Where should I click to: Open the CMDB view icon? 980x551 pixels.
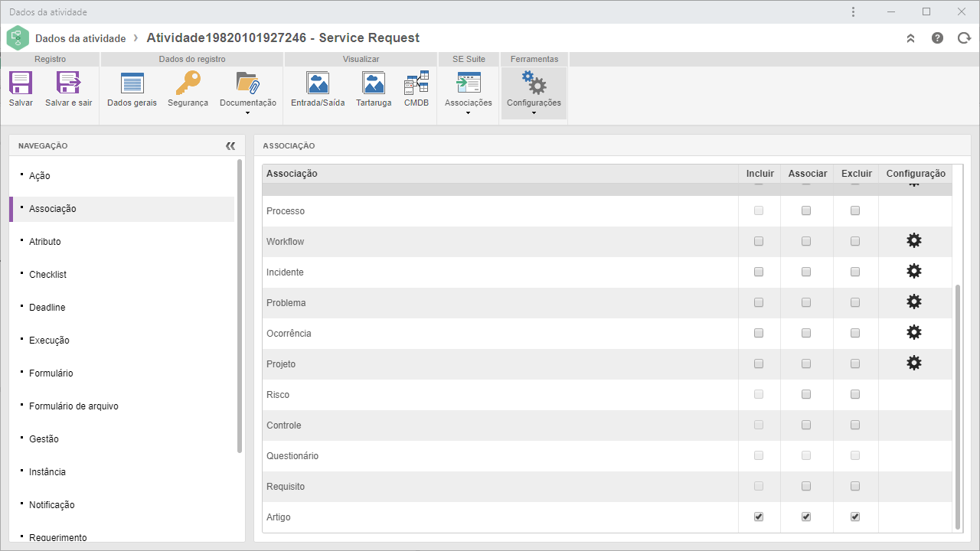pos(416,83)
